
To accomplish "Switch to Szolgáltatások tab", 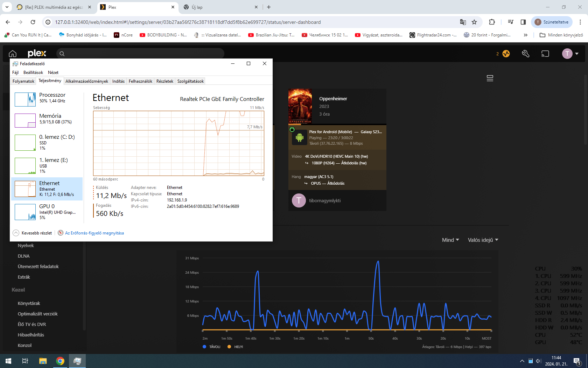I will [190, 81].
